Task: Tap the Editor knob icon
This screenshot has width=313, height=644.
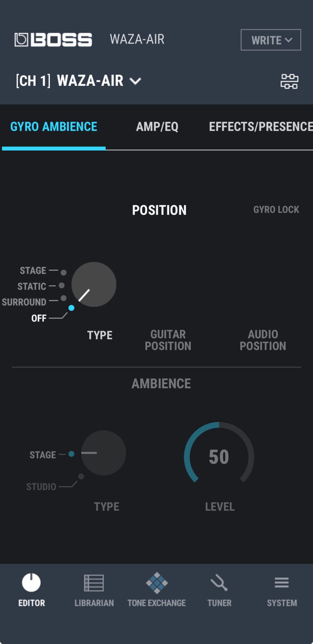Action: [31, 582]
